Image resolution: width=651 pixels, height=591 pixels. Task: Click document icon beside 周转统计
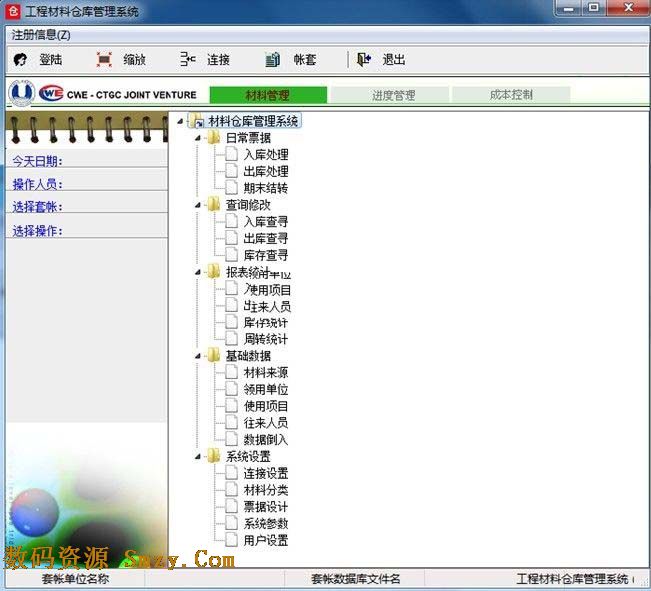click(x=231, y=338)
